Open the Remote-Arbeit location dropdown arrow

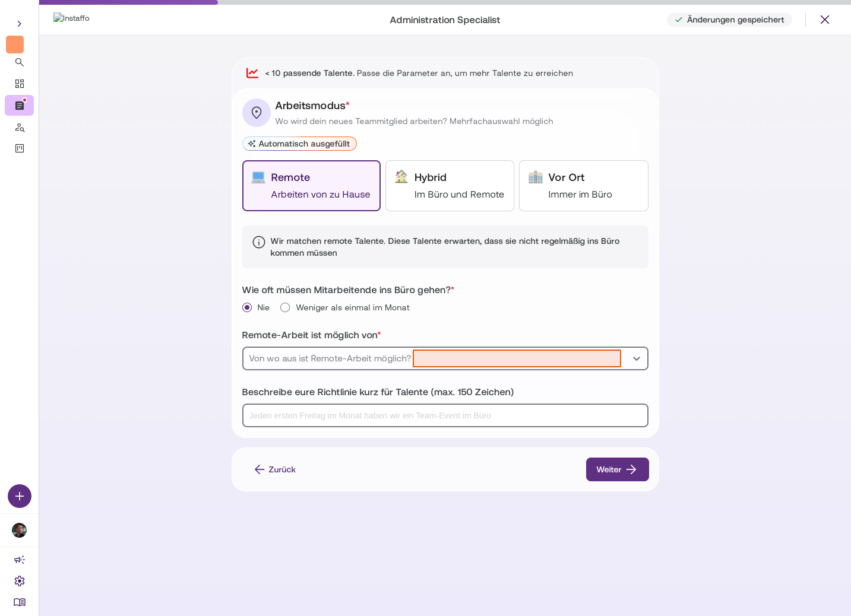tap(637, 358)
